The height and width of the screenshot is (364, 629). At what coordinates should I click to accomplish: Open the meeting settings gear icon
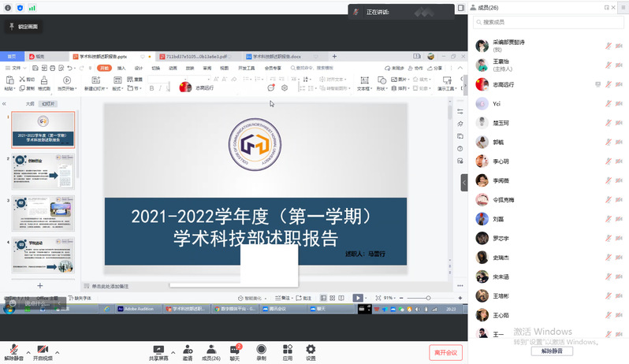[x=311, y=349]
